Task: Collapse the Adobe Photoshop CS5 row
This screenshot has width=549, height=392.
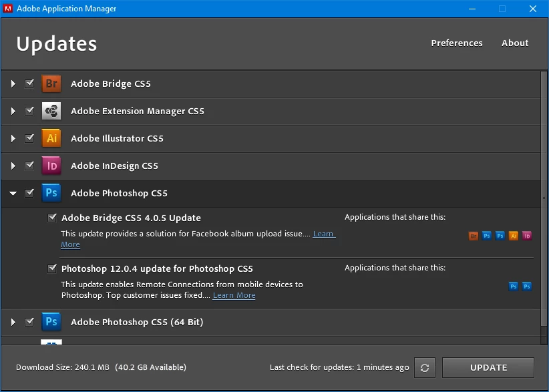Action: [13, 193]
